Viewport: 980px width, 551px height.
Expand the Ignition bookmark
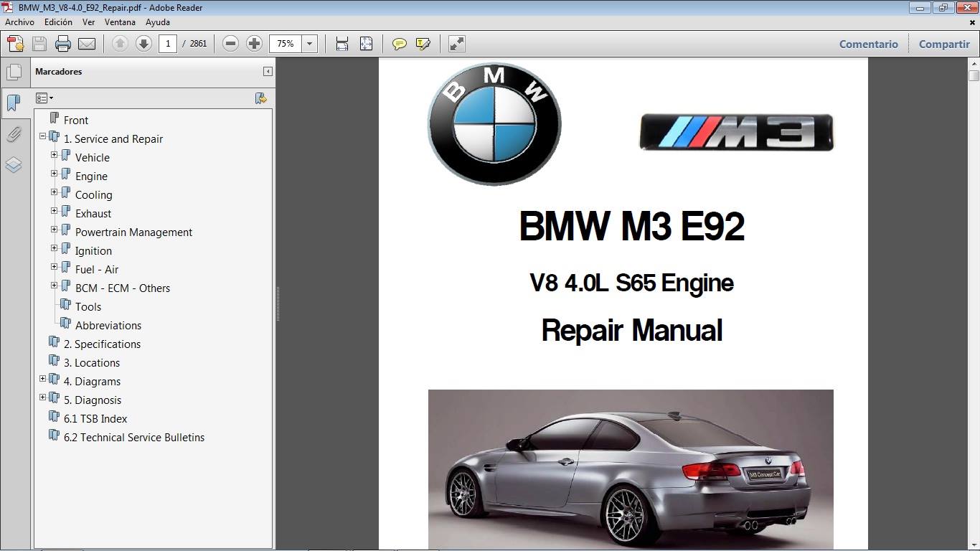pyautogui.click(x=55, y=248)
